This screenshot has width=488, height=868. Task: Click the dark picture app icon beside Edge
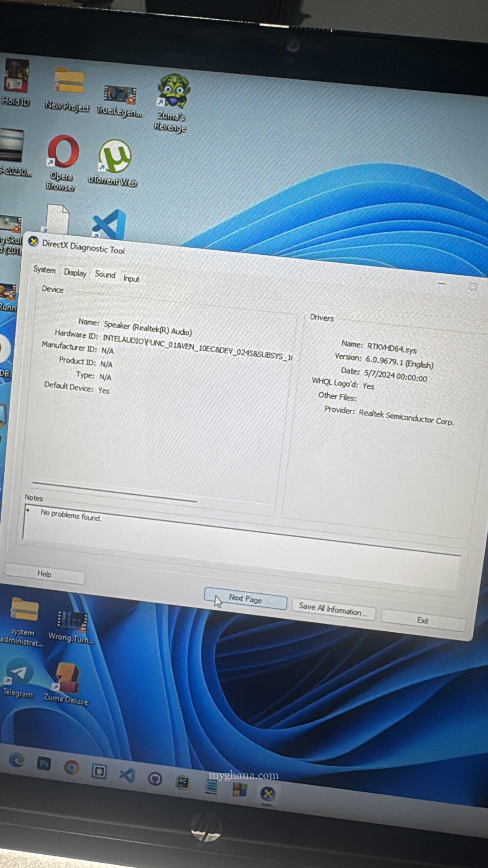(44, 764)
